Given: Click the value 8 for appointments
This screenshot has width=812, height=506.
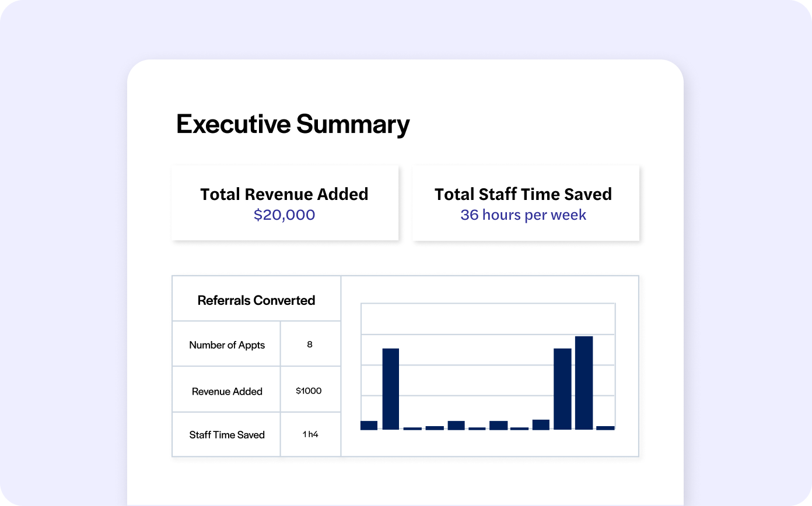Looking at the screenshot, I should [310, 345].
